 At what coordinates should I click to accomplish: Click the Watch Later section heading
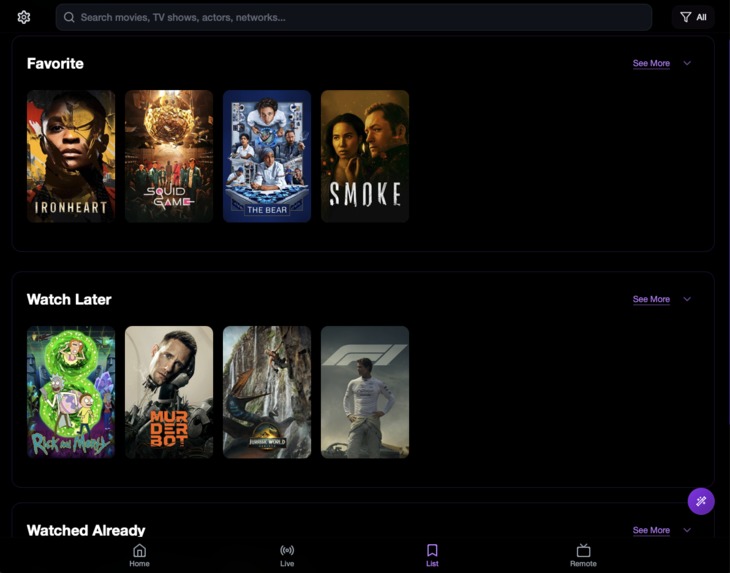point(69,299)
